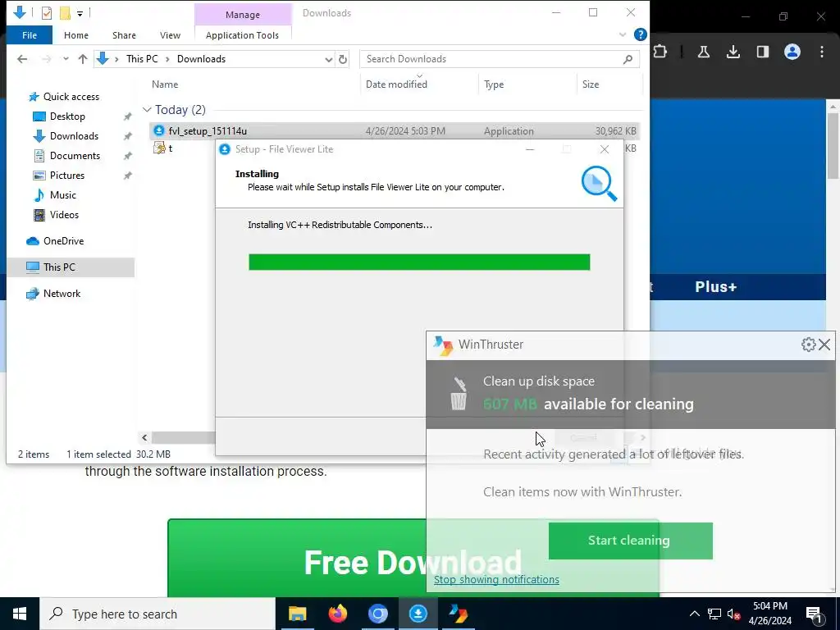This screenshot has height=630, width=840.
Task: Open the View ribbon tab
Action: click(x=170, y=35)
